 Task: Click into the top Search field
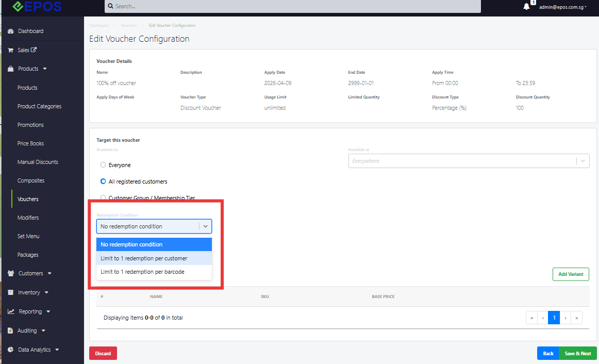pos(293,6)
